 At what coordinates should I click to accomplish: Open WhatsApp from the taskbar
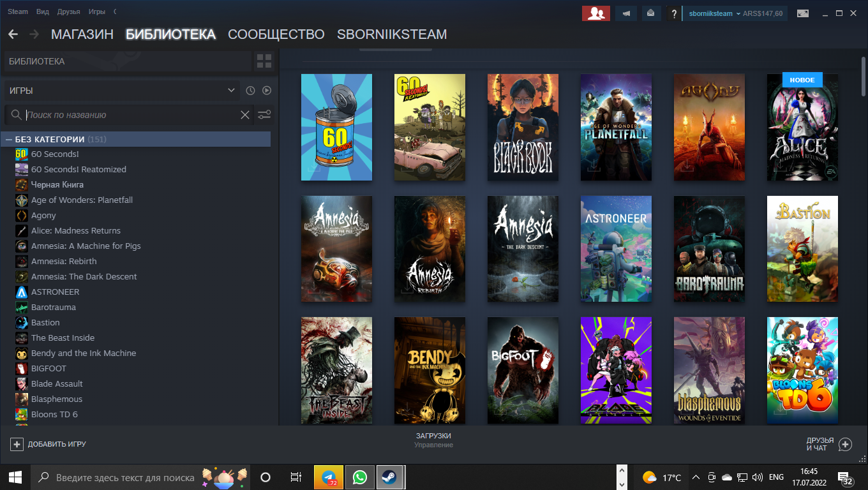tap(359, 477)
